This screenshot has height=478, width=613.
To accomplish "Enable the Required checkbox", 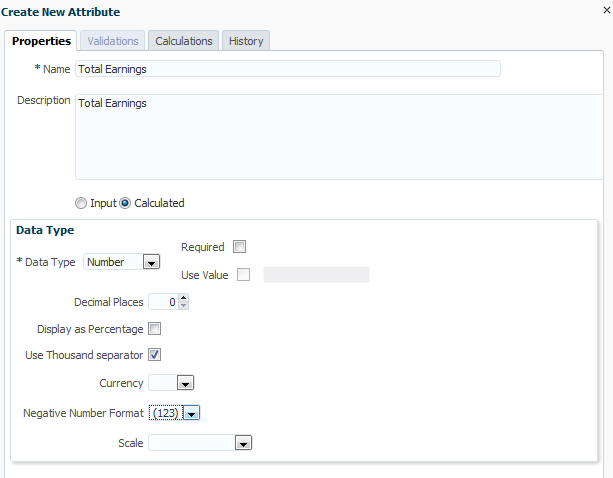I will click(239, 247).
